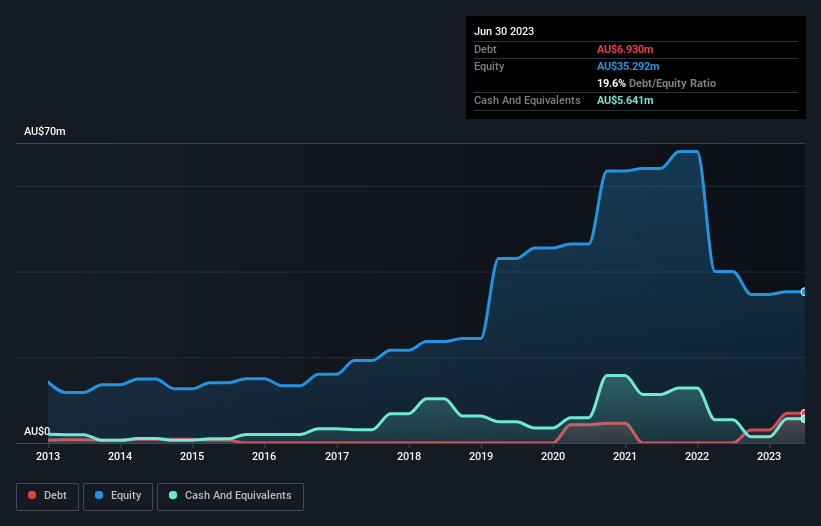Select the AU$5.641m cash value

(x=625, y=101)
